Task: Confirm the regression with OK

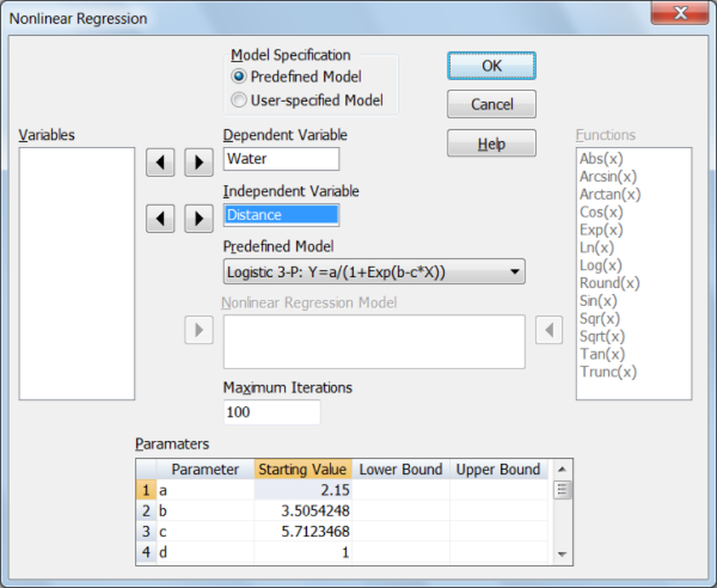Action: [491, 65]
